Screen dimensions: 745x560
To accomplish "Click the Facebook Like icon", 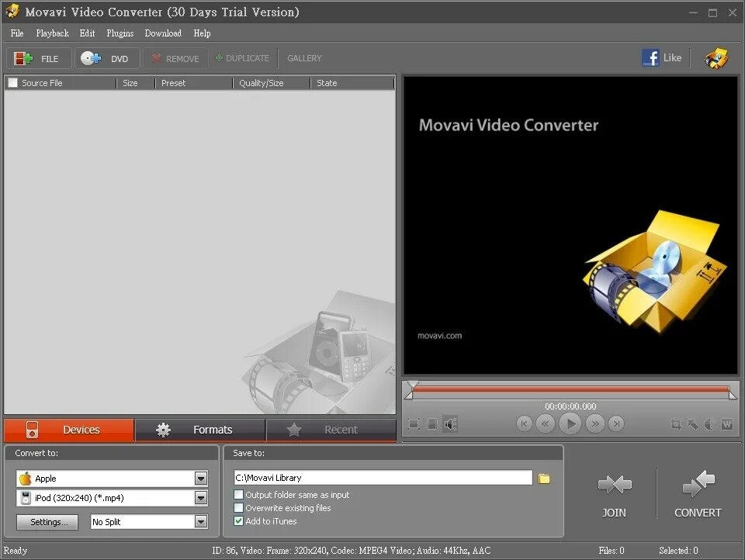I will click(x=650, y=58).
